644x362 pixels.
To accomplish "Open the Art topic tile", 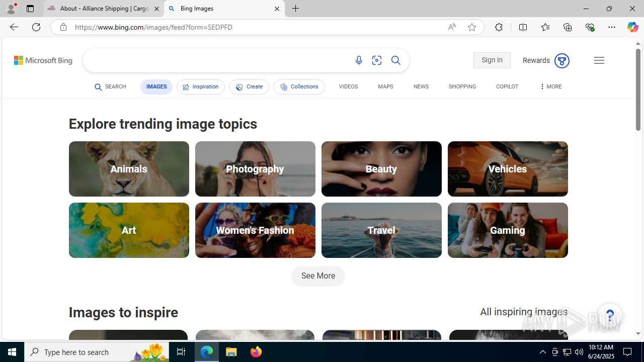I will click(129, 230).
